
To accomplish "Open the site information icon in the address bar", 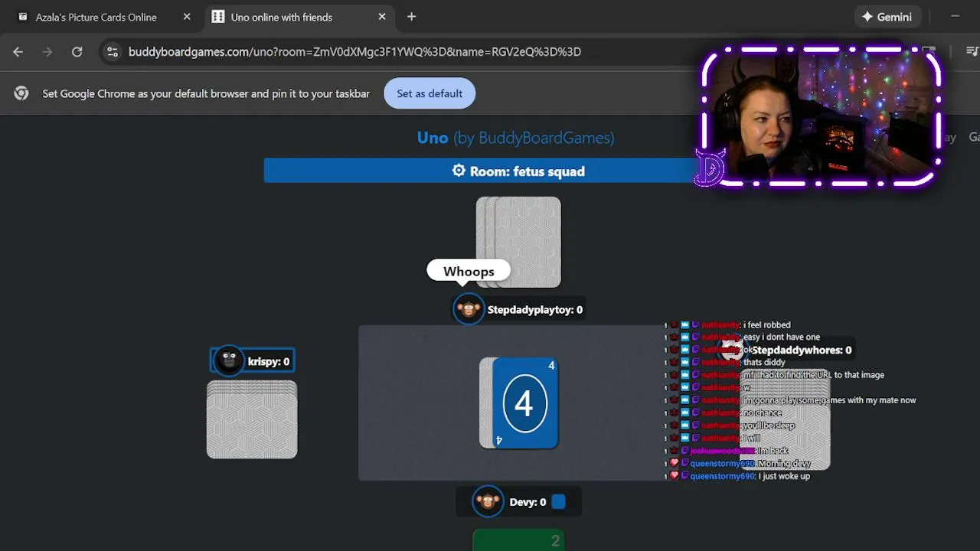I will (x=113, y=51).
